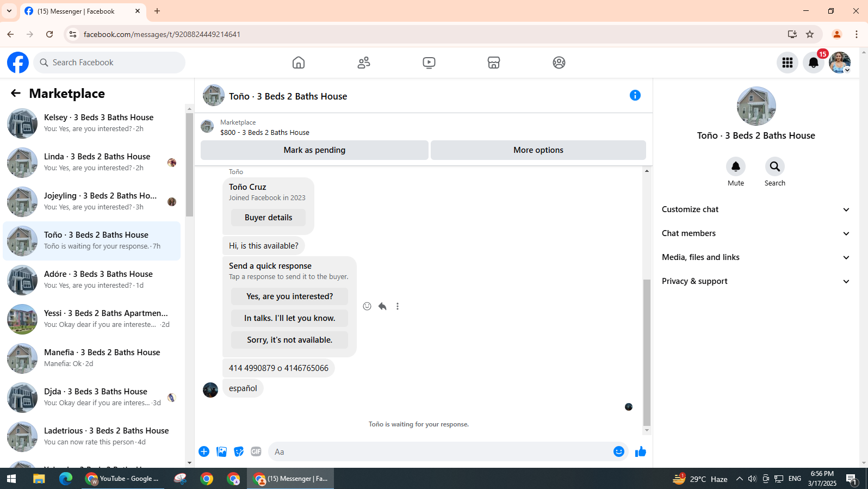868x489 pixels.
Task: Open Adóre's 3 Beds 3 Baths House chat
Action: [x=92, y=280]
